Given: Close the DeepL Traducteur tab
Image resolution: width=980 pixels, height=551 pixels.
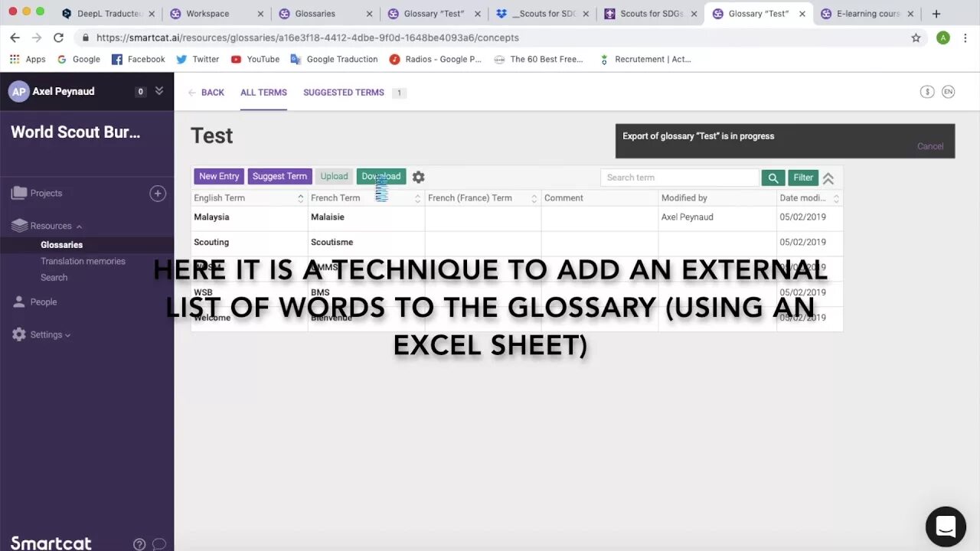Looking at the screenshot, I should pos(151,14).
